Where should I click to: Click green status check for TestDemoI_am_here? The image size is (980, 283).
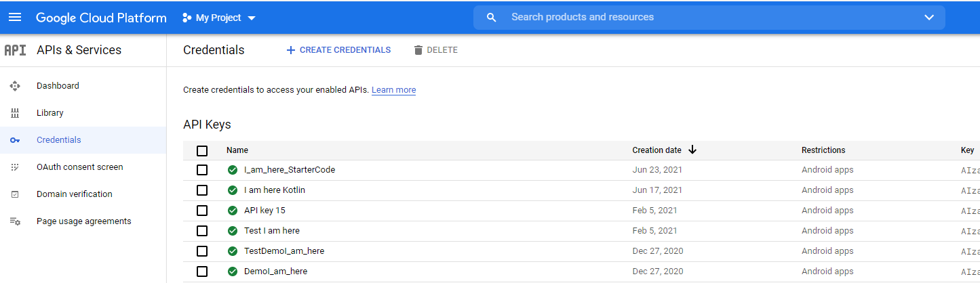(233, 251)
